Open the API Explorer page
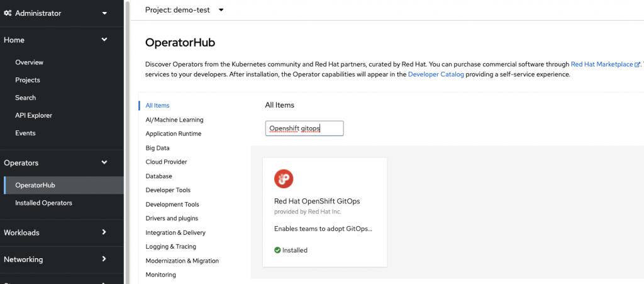The width and height of the screenshot is (644, 284). pyautogui.click(x=34, y=115)
